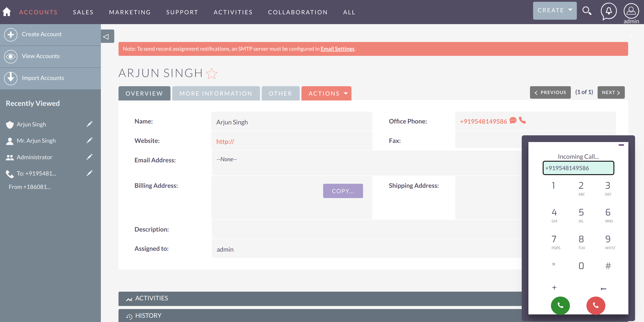Open the ACTIONS dropdown
The height and width of the screenshot is (322, 644).
(x=326, y=93)
